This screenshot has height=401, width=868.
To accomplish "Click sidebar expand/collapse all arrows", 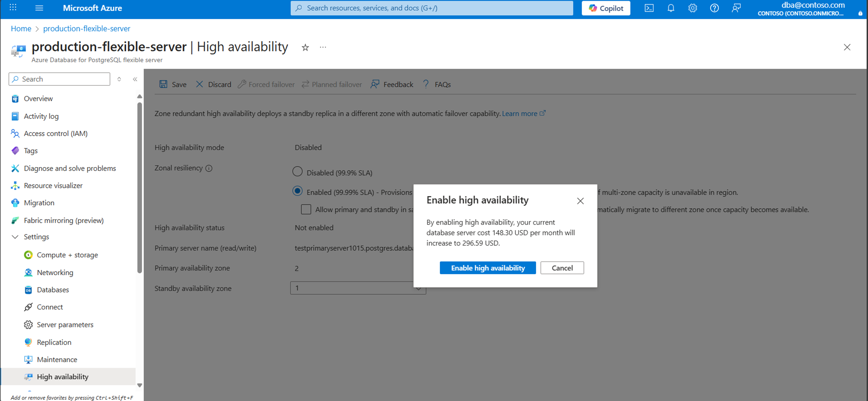I will [119, 79].
